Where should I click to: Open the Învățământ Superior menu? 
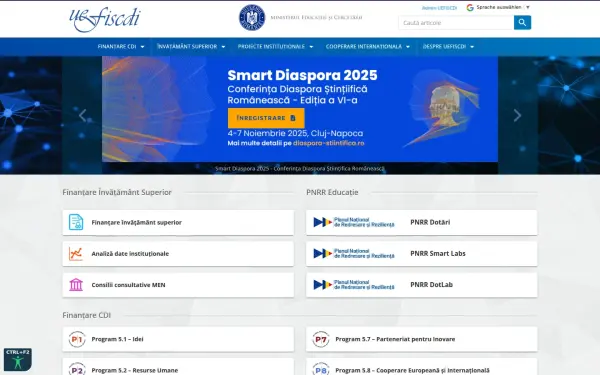[x=191, y=47]
